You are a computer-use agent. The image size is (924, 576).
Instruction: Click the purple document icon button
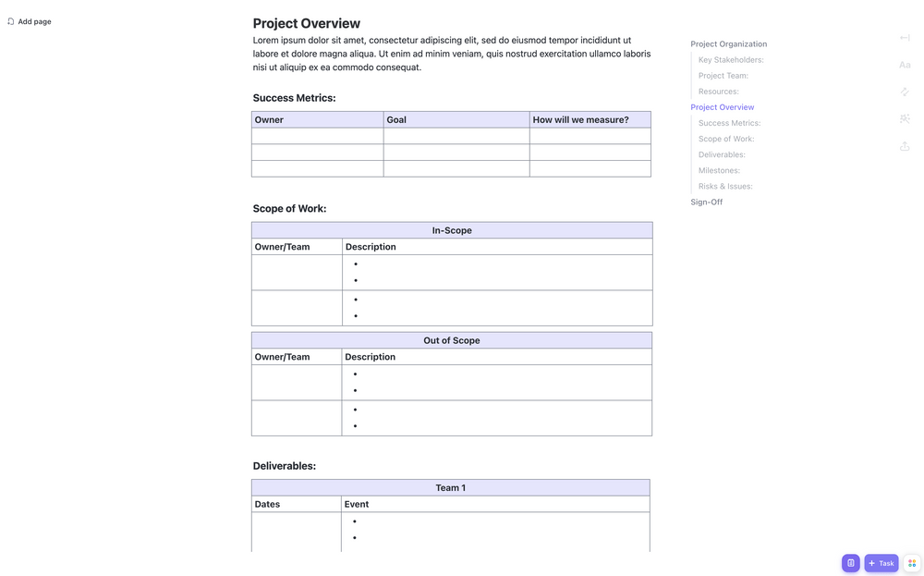(x=850, y=563)
